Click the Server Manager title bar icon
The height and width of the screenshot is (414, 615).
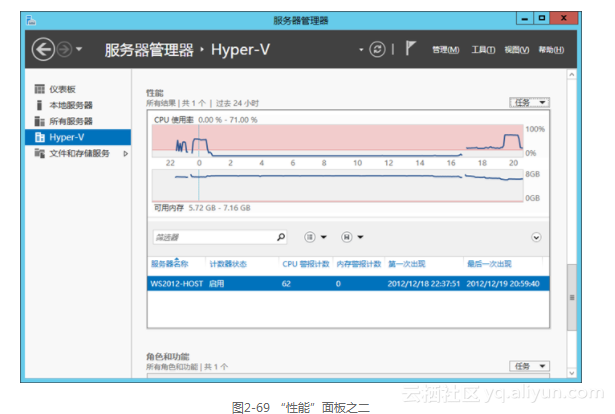pyautogui.click(x=31, y=20)
